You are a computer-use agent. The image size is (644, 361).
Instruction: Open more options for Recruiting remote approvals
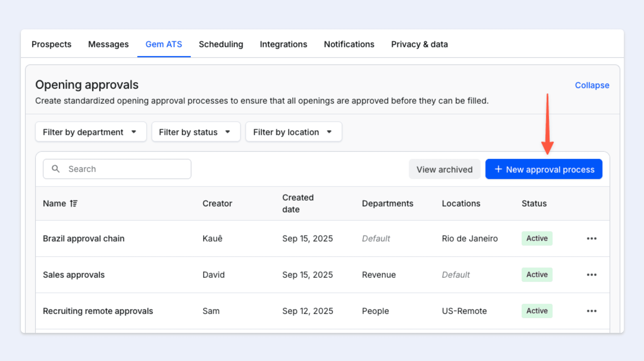pos(591,311)
